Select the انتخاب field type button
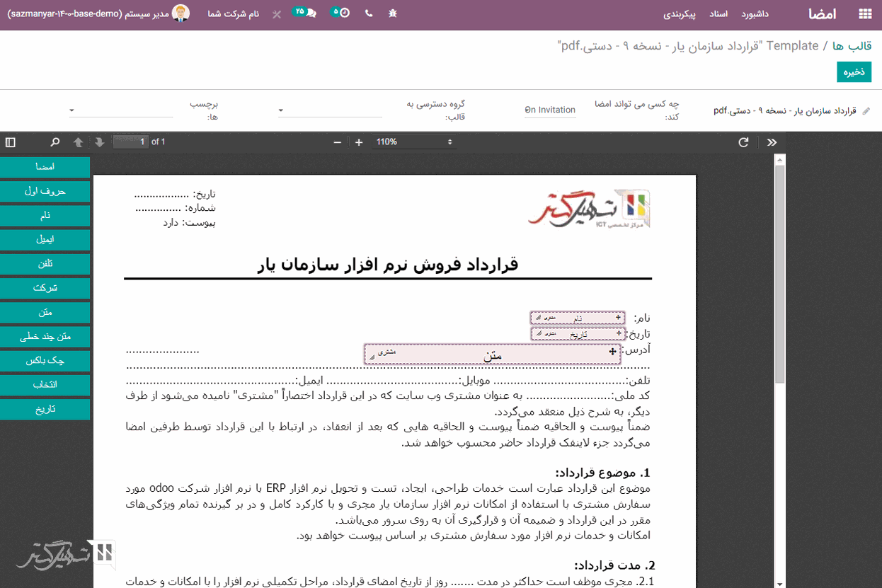 coord(45,385)
